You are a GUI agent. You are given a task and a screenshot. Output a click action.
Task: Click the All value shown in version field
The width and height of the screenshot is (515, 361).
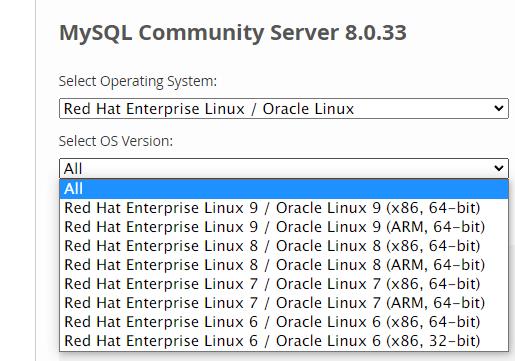[x=73, y=169]
